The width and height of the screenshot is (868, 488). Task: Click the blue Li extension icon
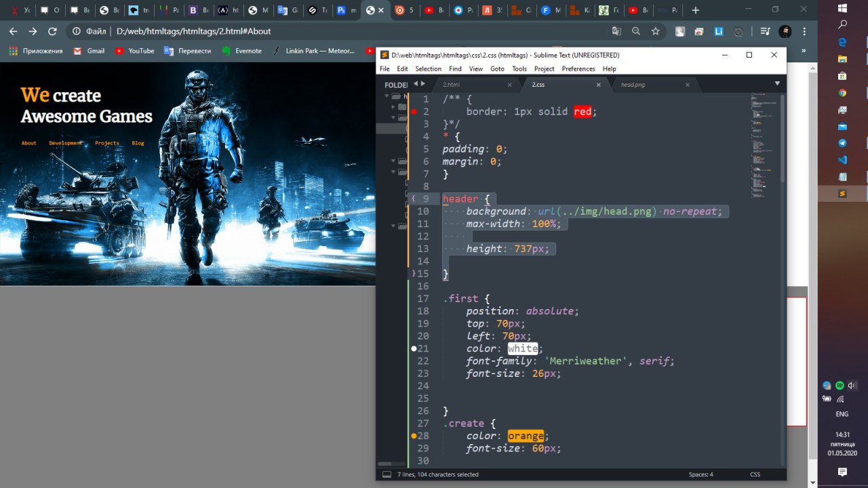tap(719, 31)
